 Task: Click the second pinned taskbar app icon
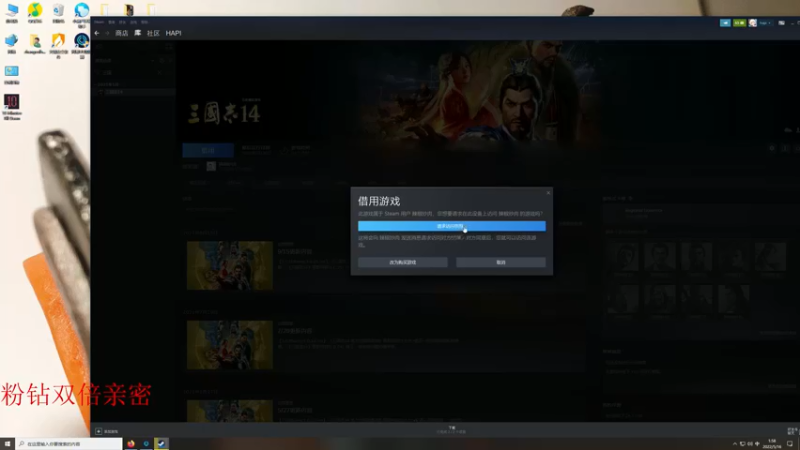pyautogui.click(x=146, y=444)
